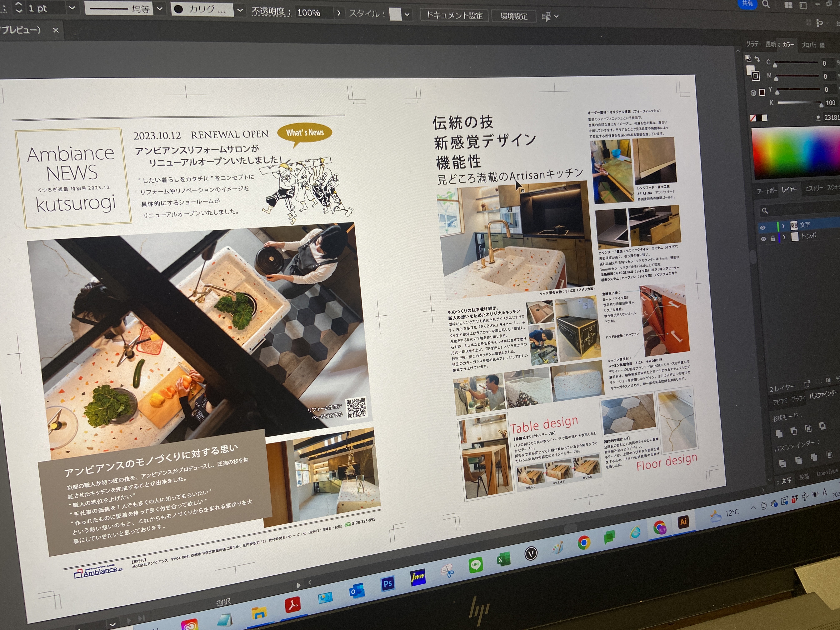Switch to the プロパティ properties tab
The height and width of the screenshot is (630, 840).
click(809, 45)
